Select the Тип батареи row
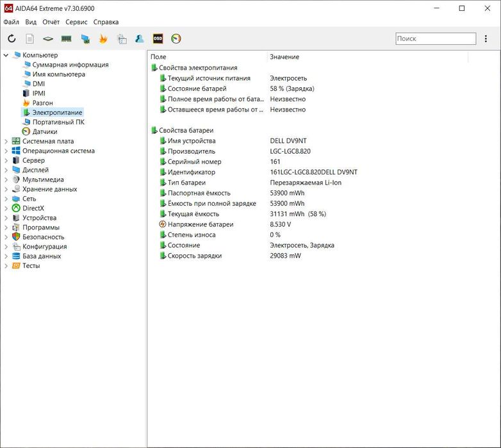Screen dimensions: 501x448 tap(250, 183)
